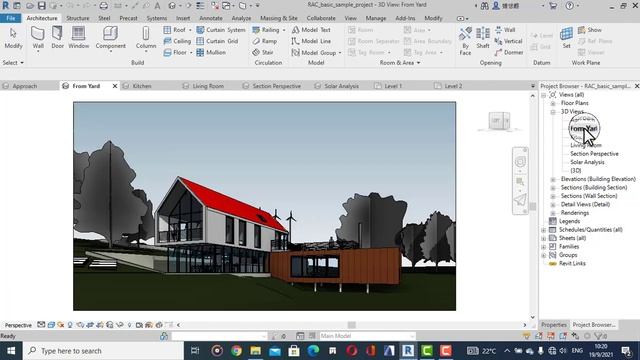This screenshot has width=640, height=360.
Task: Activate the Model Group tool
Action: coord(313,53)
